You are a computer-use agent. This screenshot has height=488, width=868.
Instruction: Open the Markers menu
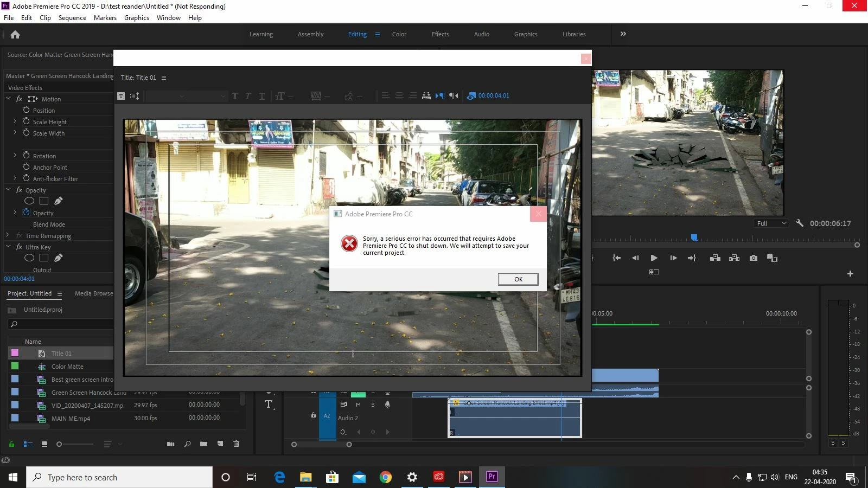(105, 18)
